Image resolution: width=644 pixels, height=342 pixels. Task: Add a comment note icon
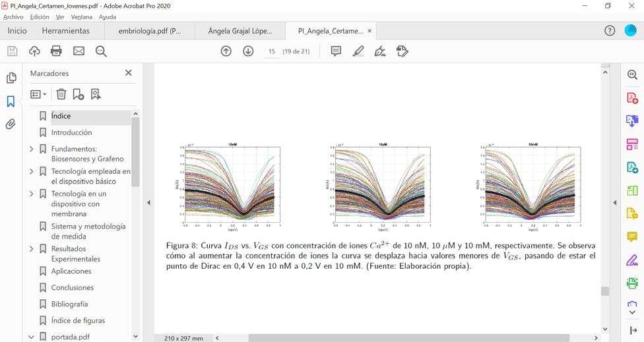pos(336,51)
